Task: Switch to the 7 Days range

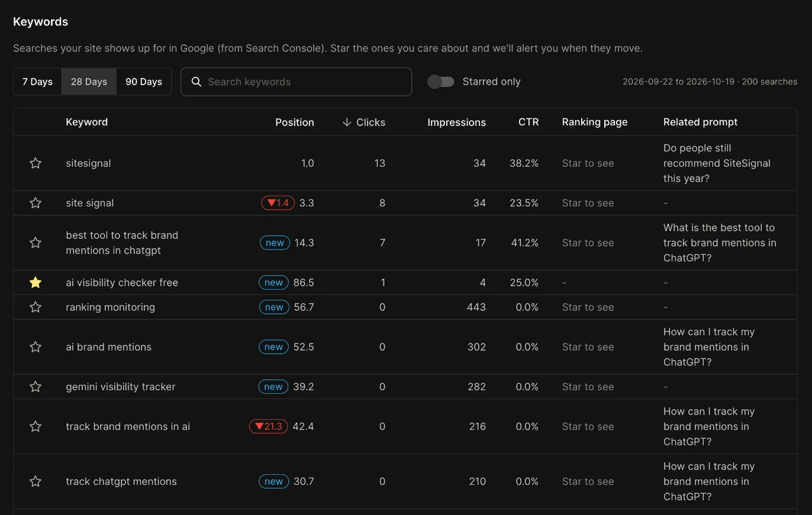Action: pos(37,82)
